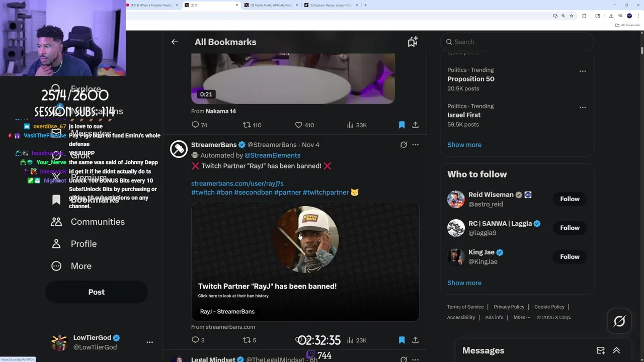The image size is (644, 362).
Task: Open the bookmark folders icon in header
Action: pos(413,42)
